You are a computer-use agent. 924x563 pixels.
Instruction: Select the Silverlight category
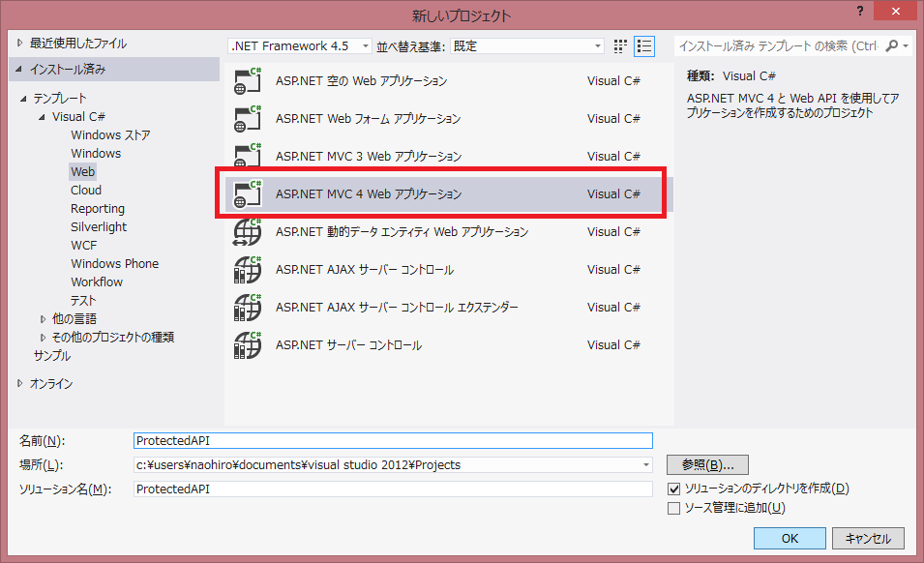(99, 226)
